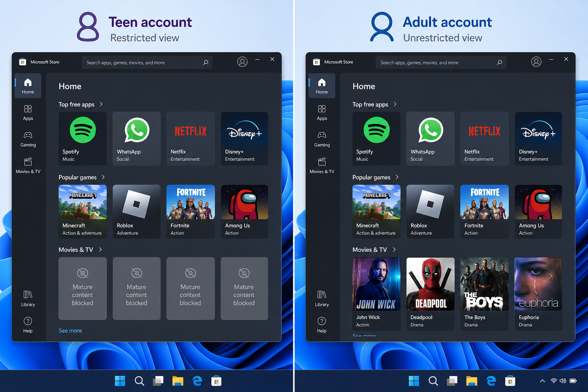Show hidden icons chevron in system tray
The height and width of the screenshot is (392, 588).
542,381
